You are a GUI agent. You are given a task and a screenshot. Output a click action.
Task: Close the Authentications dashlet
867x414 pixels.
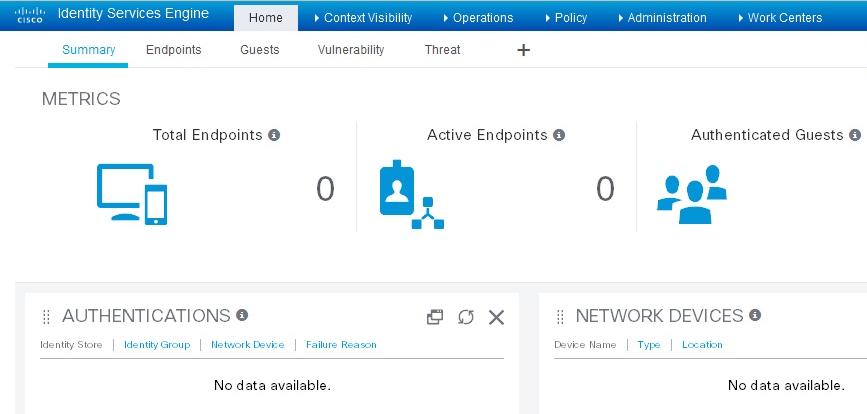(497, 317)
